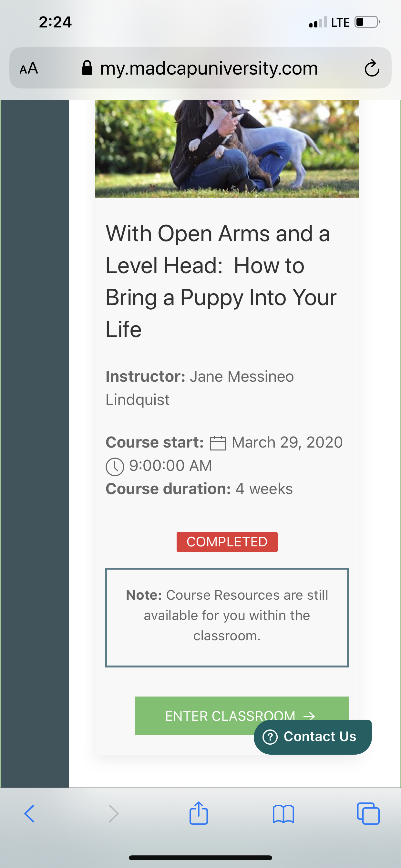
Task: Tap the calendar icon beside course start
Action: coord(218,443)
